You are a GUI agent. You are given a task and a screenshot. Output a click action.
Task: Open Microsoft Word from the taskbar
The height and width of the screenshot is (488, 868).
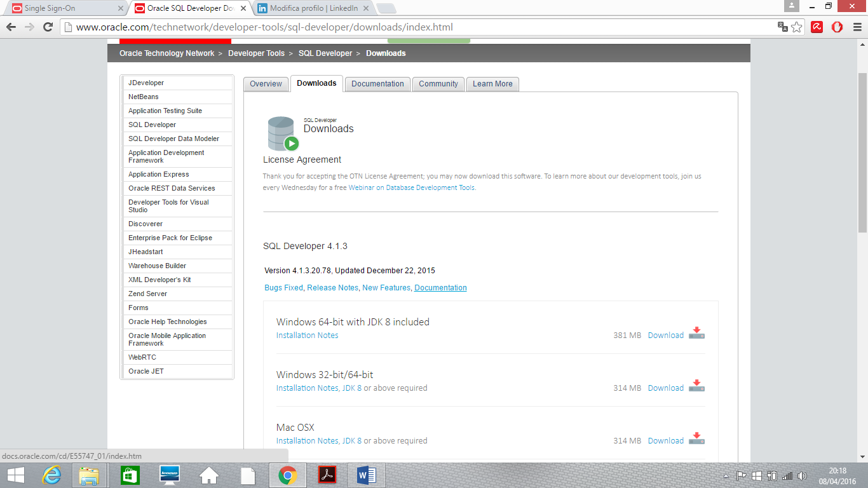367,475
